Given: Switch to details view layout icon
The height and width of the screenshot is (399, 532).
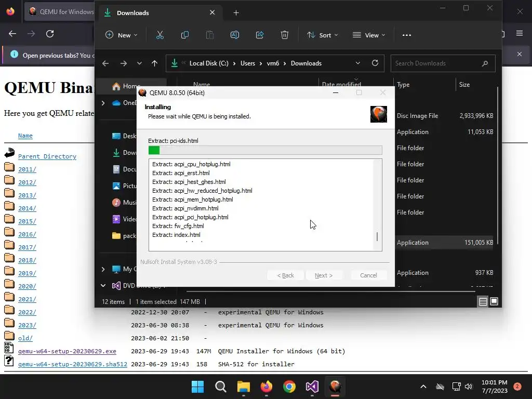Looking at the screenshot, I should pyautogui.click(x=483, y=301).
